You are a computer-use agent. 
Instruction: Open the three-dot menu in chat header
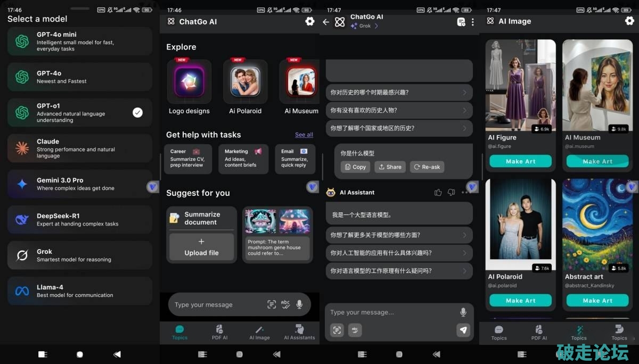[473, 22]
